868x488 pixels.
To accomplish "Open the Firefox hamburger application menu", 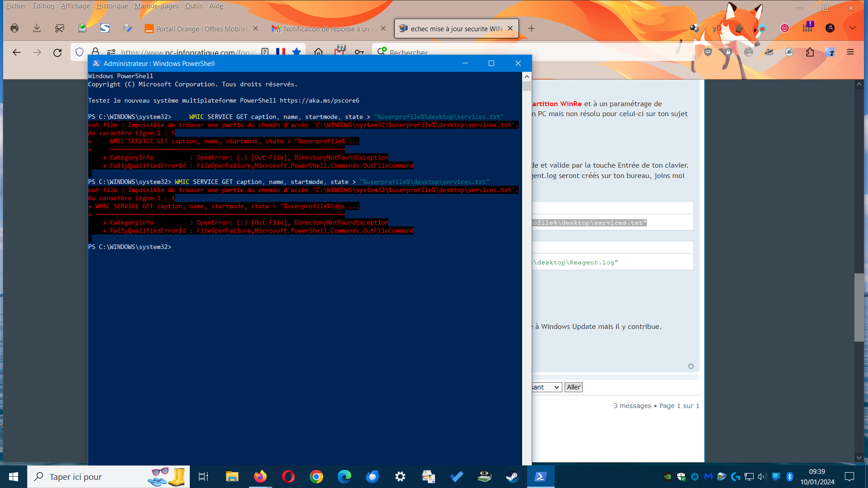I will click(x=850, y=52).
